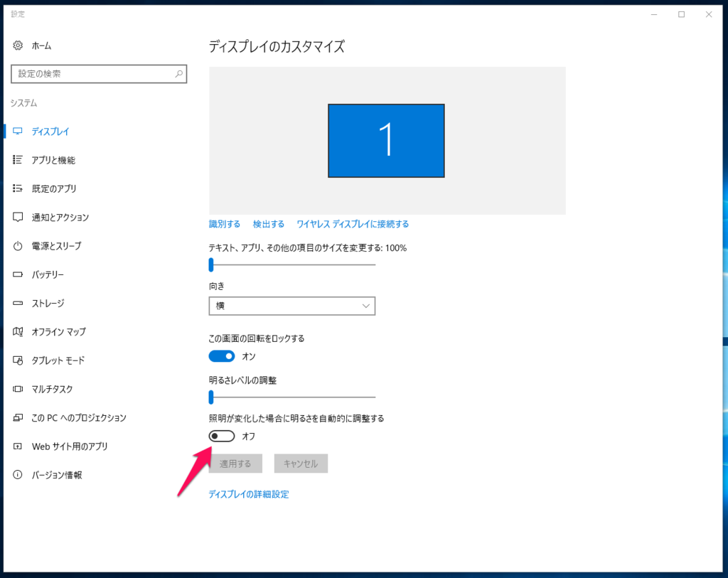Click the バッテリー battery icon
Screen dimensions: 728x578
tap(18, 274)
